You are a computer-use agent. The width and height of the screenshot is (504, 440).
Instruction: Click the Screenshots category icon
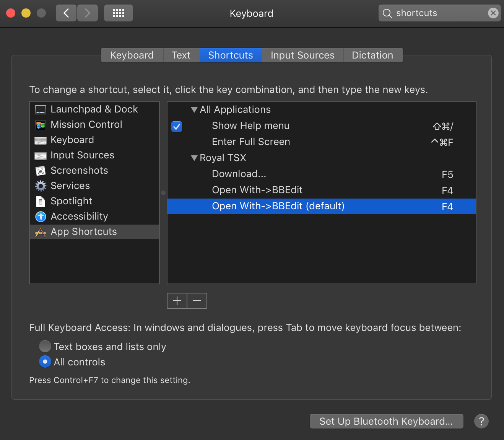click(x=40, y=171)
